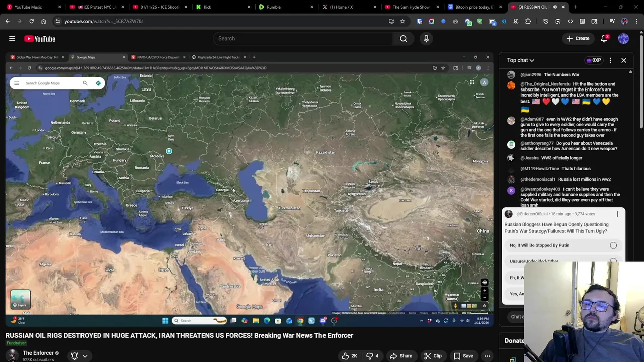Open the history clock toolbar icon
Screen dimensions: 644x362
coord(546,21)
